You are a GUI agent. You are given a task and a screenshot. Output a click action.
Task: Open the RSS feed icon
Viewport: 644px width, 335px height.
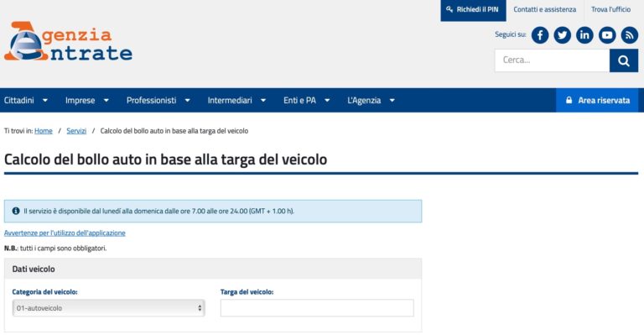[629, 35]
